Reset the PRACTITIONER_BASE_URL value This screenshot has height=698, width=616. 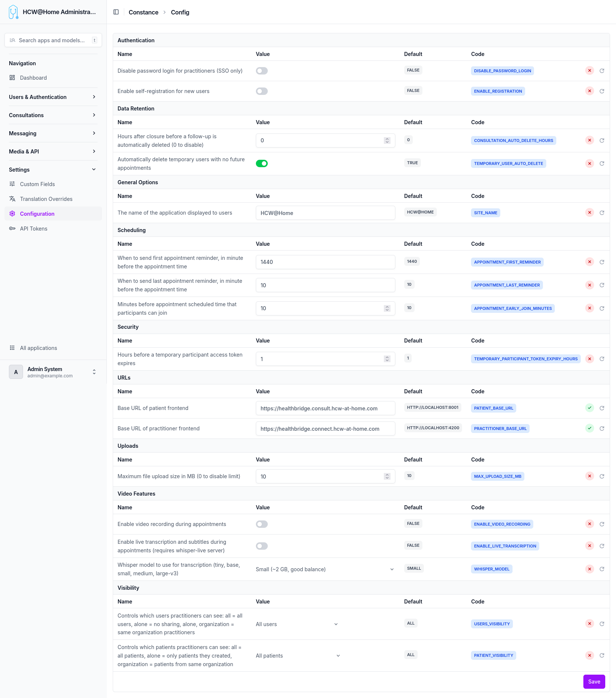click(602, 429)
